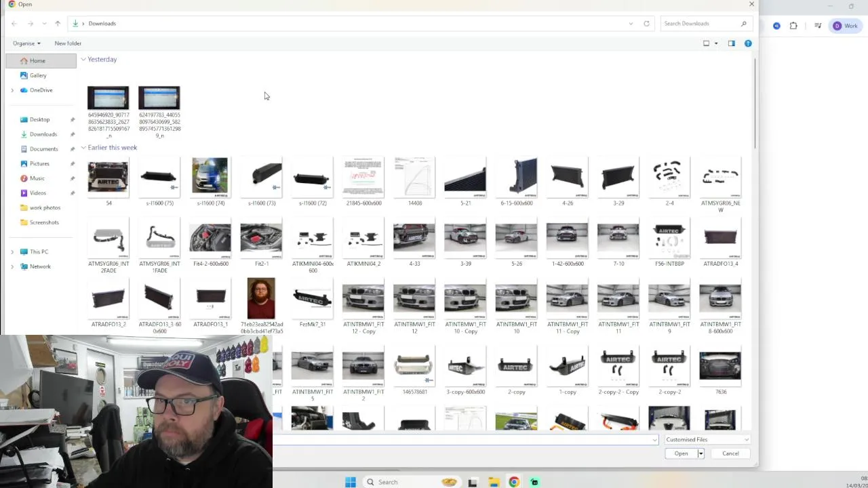The height and width of the screenshot is (488, 868).
Task: Open Gallery in the navigation pane
Action: (x=38, y=75)
